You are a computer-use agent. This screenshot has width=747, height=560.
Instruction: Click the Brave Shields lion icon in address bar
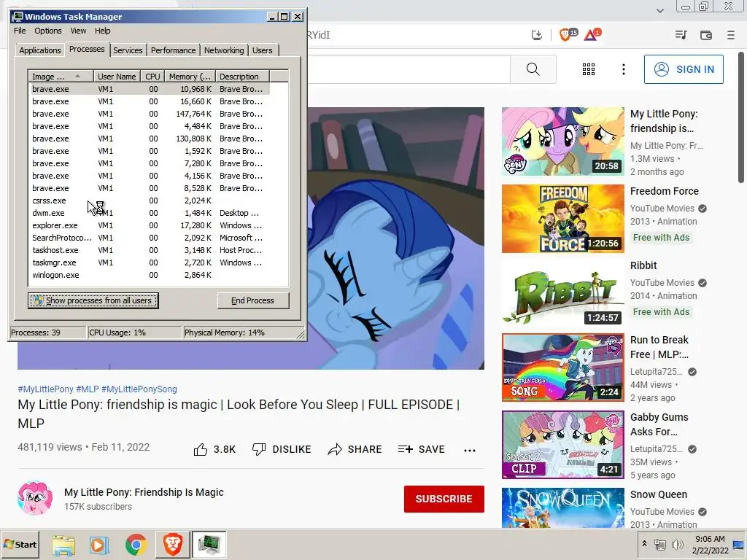[x=565, y=35]
